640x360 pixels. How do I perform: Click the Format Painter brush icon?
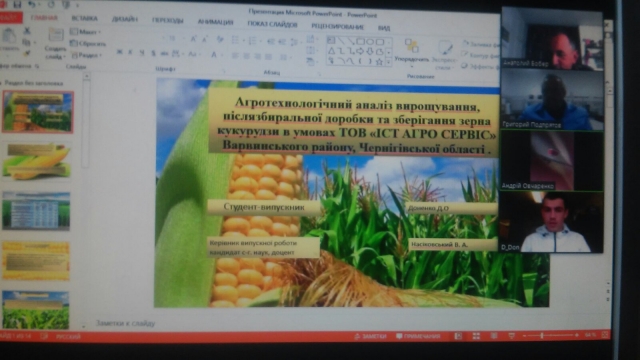pyautogui.click(x=27, y=53)
